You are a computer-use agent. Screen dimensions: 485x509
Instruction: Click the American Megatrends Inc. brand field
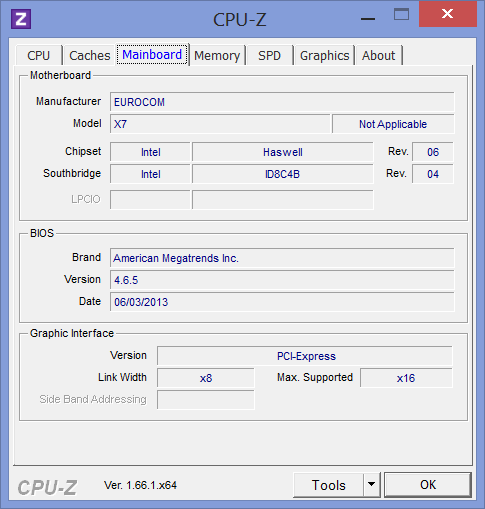coord(282,258)
